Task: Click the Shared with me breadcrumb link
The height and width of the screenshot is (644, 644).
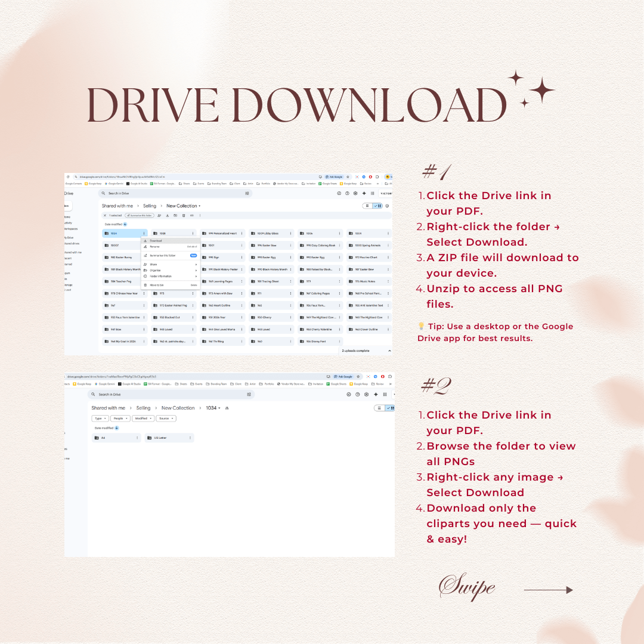Action: (x=116, y=205)
